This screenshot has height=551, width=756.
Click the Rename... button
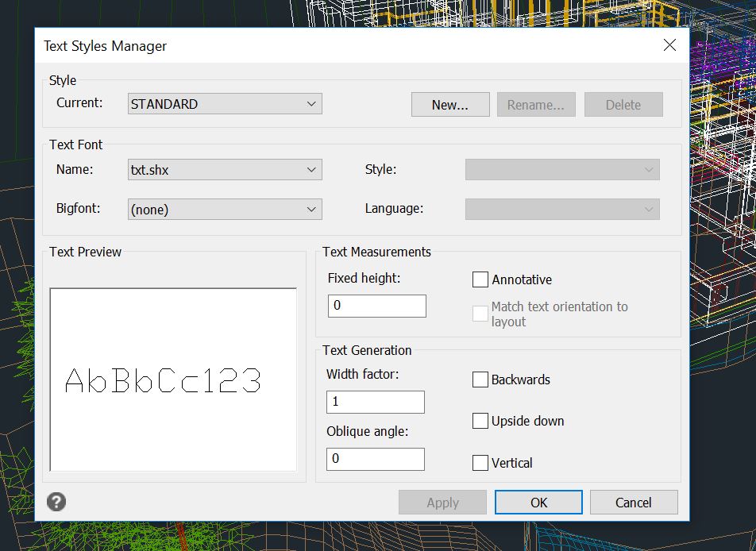[x=536, y=105]
